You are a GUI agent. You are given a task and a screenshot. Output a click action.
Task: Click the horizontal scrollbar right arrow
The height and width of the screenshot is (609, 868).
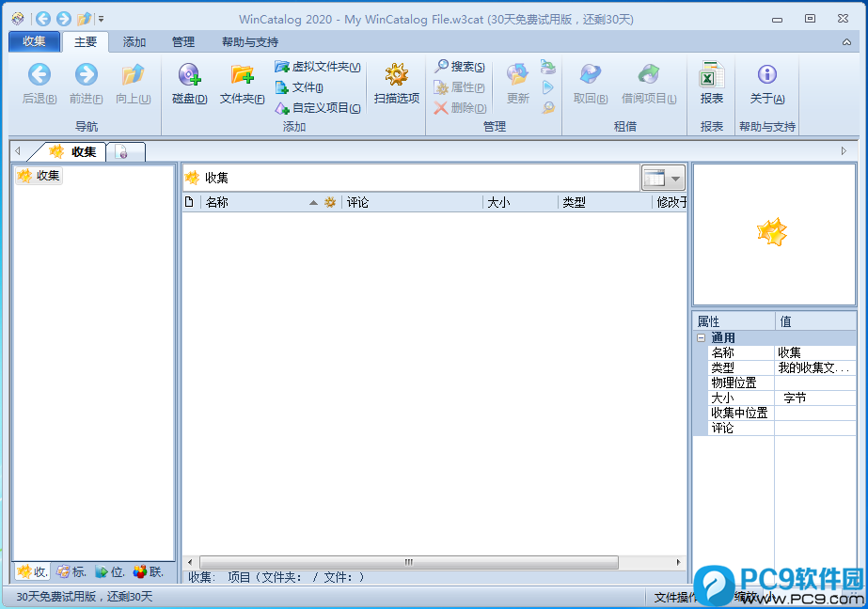[x=679, y=563]
